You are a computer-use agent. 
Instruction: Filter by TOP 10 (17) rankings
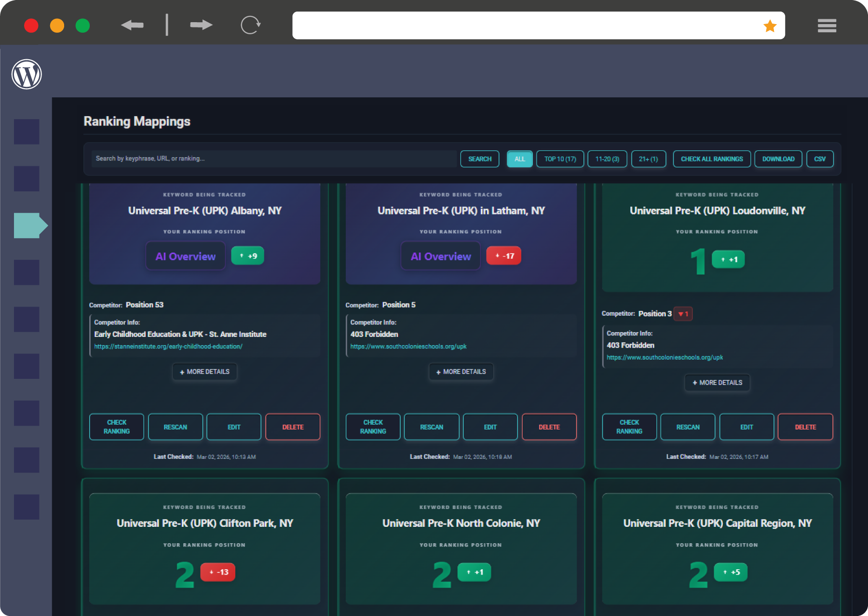[560, 159]
